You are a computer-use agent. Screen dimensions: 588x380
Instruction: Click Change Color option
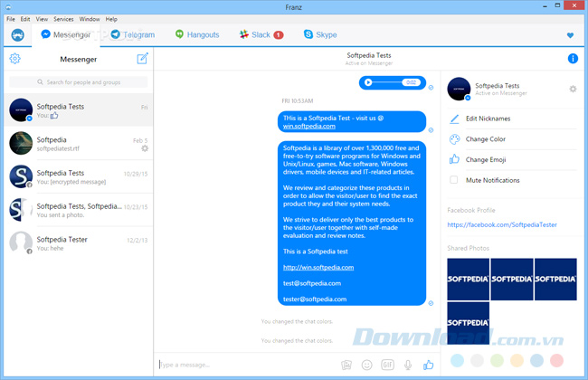click(485, 139)
